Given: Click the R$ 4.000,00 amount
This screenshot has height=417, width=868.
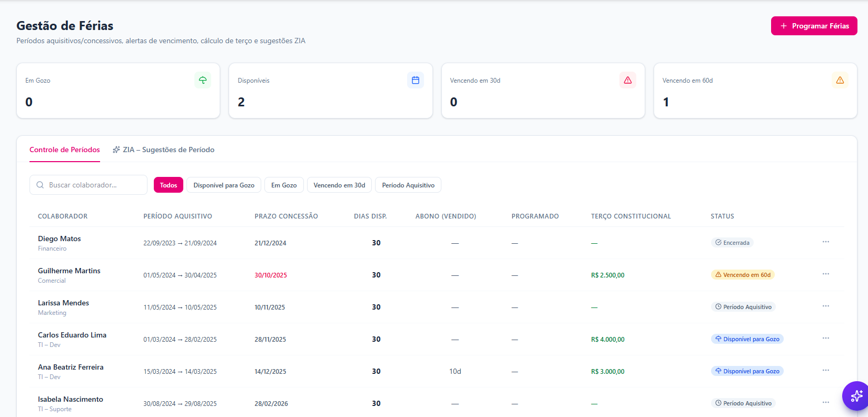Looking at the screenshot, I should pos(608,340).
